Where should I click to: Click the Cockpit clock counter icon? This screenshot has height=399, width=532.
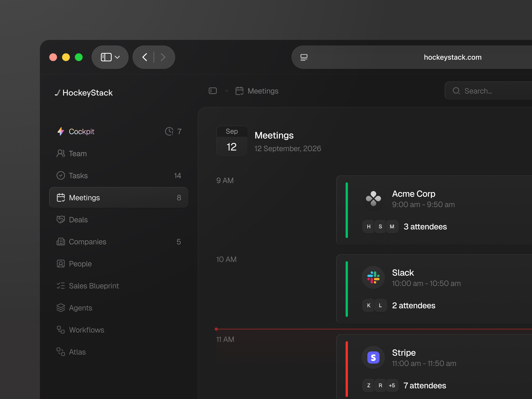pyautogui.click(x=169, y=131)
